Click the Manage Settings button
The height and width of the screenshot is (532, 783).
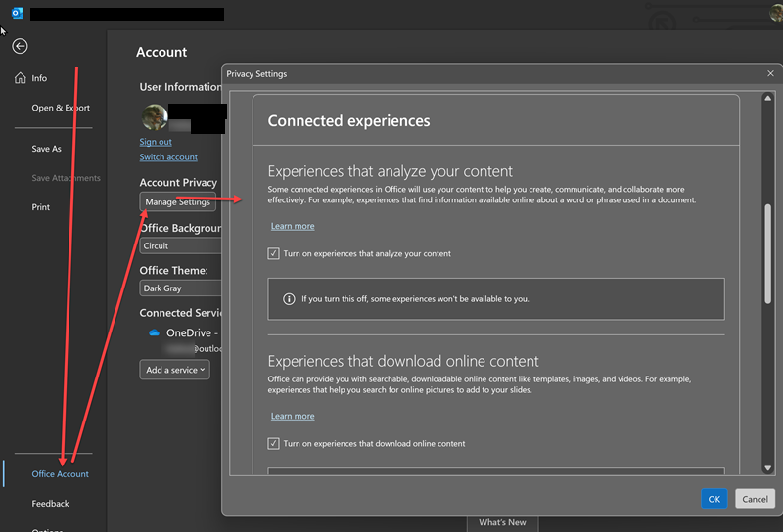[178, 202]
